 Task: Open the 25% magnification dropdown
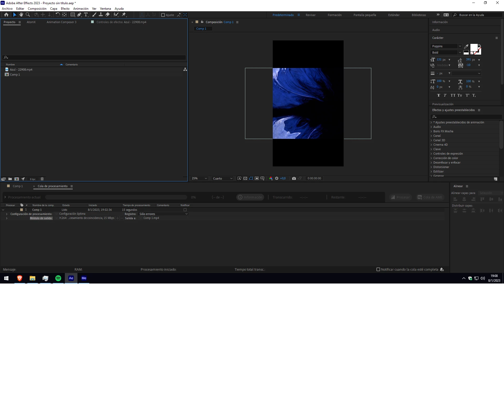coord(199,178)
